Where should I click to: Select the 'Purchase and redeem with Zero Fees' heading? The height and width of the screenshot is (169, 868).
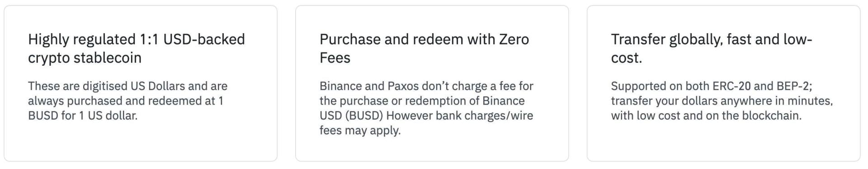pos(424,48)
